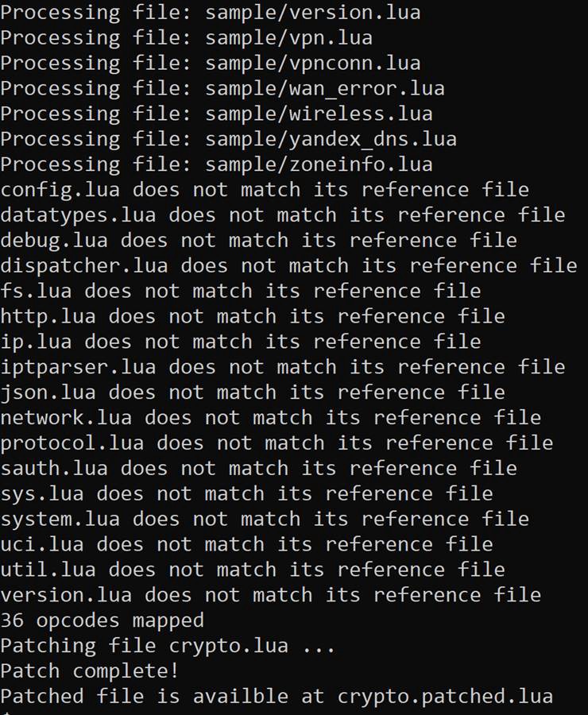This screenshot has height=715, width=588.
Task: Select the 'sample/wireless.lua' output line
Action: coord(216,114)
